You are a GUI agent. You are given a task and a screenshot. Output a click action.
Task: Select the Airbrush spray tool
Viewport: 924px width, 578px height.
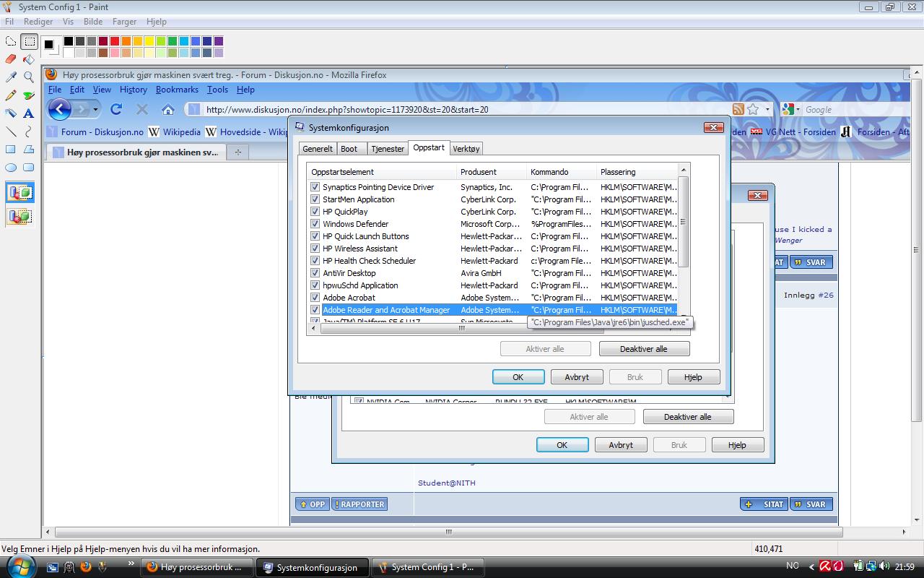pyautogui.click(x=11, y=113)
